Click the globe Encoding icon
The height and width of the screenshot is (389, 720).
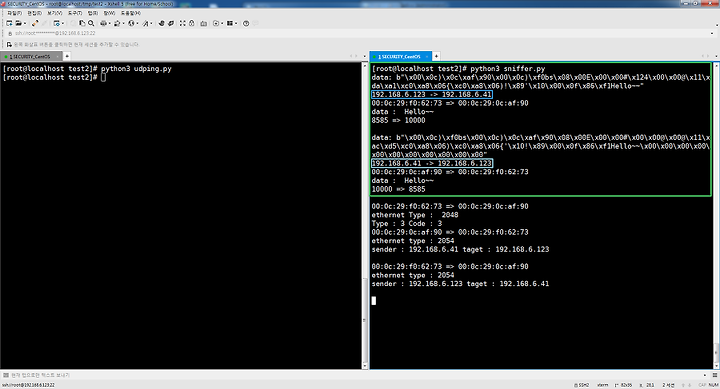[x=131, y=23]
